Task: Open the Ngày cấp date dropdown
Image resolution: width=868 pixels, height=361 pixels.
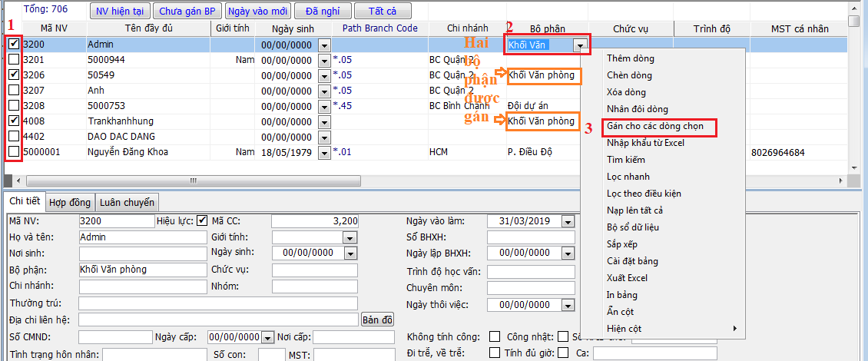Action: (268, 337)
